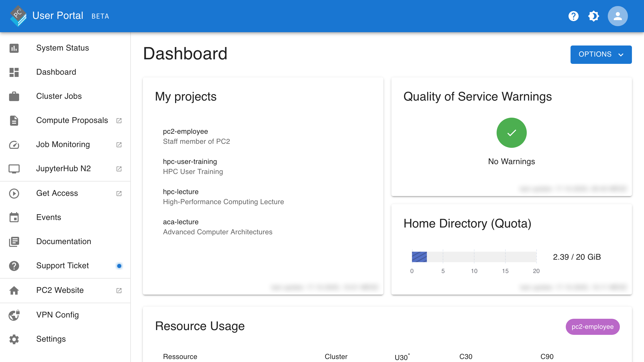Click the help question mark icon in header
644x362 pixels.
click(x=573, y=16)
